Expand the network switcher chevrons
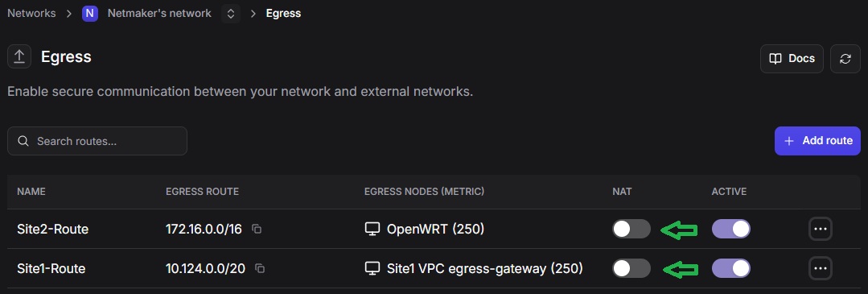Viewport: 868px width, 294px height. pos(231,14)
